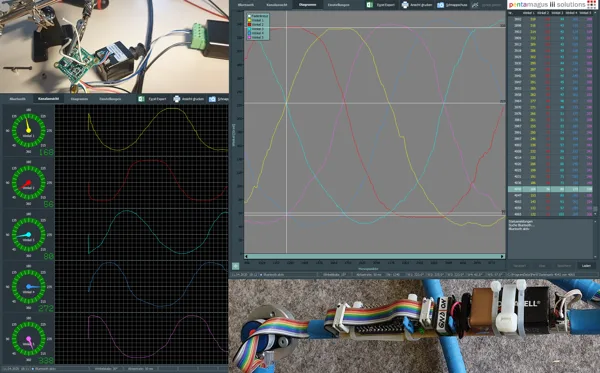This screenshot has width=600, height=373.
Task: Click the camera snapshot icon in left toolbar
Action: [212, 99]
